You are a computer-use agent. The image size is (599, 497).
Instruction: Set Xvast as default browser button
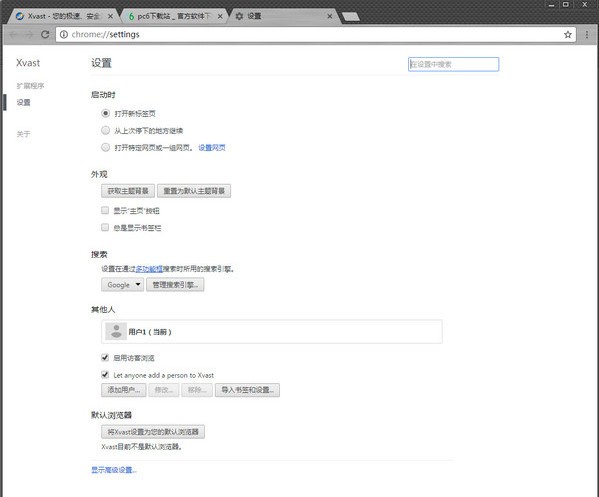tap(153, 432)
